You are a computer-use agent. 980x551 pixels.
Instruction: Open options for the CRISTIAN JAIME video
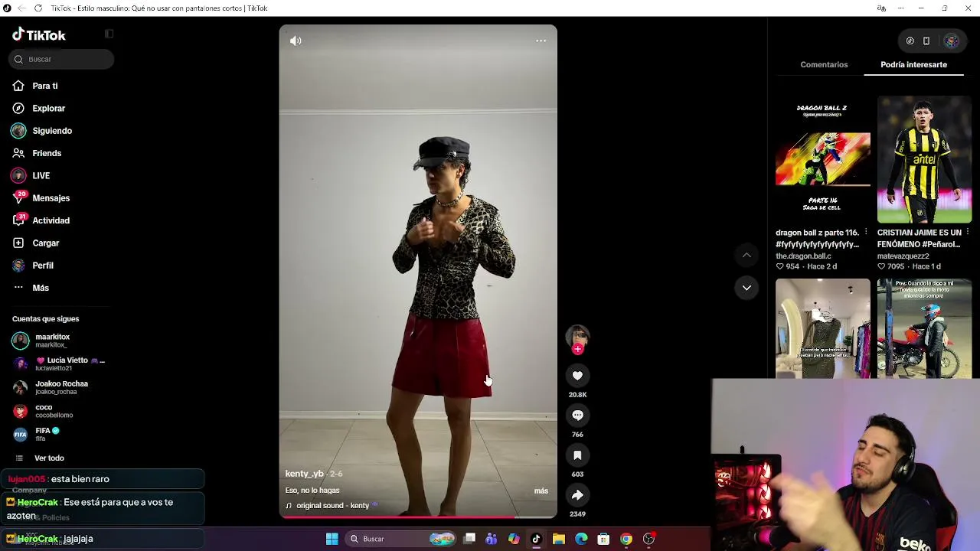coord(968,232)
